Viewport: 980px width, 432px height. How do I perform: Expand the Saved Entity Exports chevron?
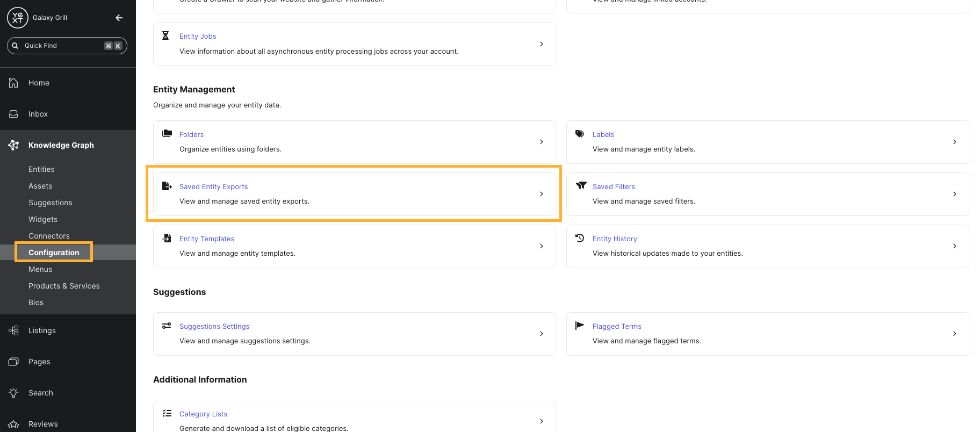541,194
